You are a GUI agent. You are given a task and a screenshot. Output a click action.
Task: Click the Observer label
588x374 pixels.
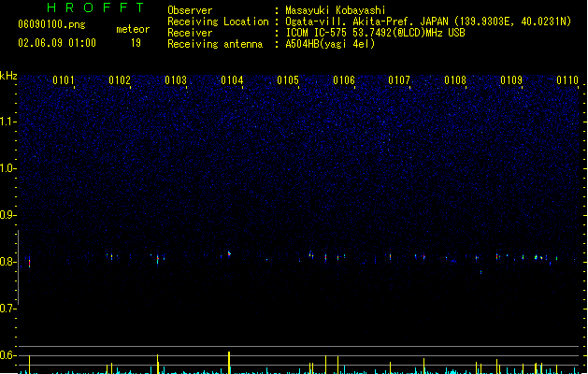point(190,10)
